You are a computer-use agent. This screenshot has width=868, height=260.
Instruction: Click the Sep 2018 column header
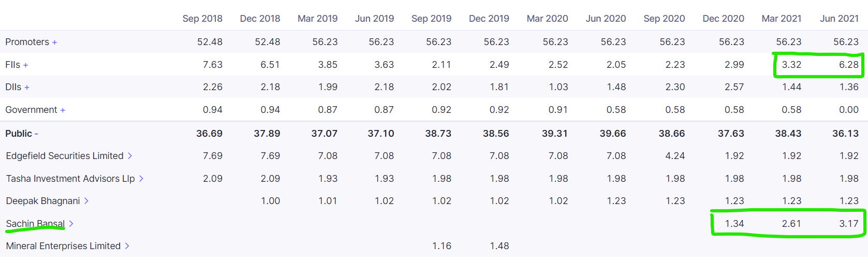[202, 19]
